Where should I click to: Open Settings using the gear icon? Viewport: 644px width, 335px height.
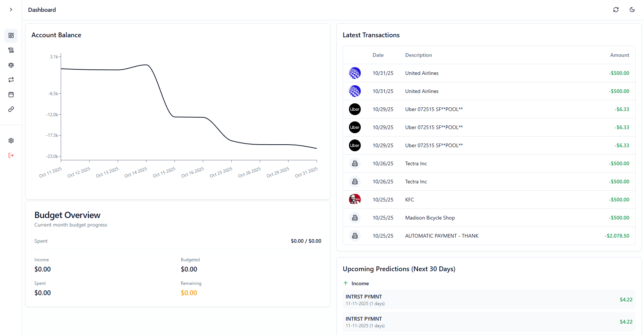[11, 141]
